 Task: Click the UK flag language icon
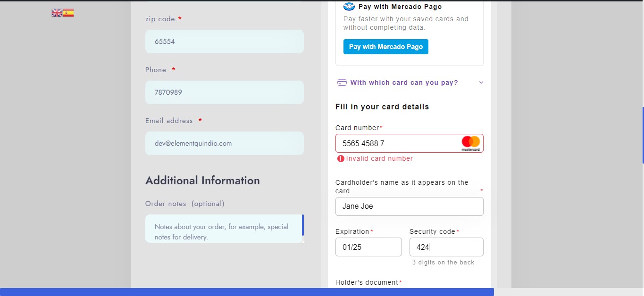point(57,12)
